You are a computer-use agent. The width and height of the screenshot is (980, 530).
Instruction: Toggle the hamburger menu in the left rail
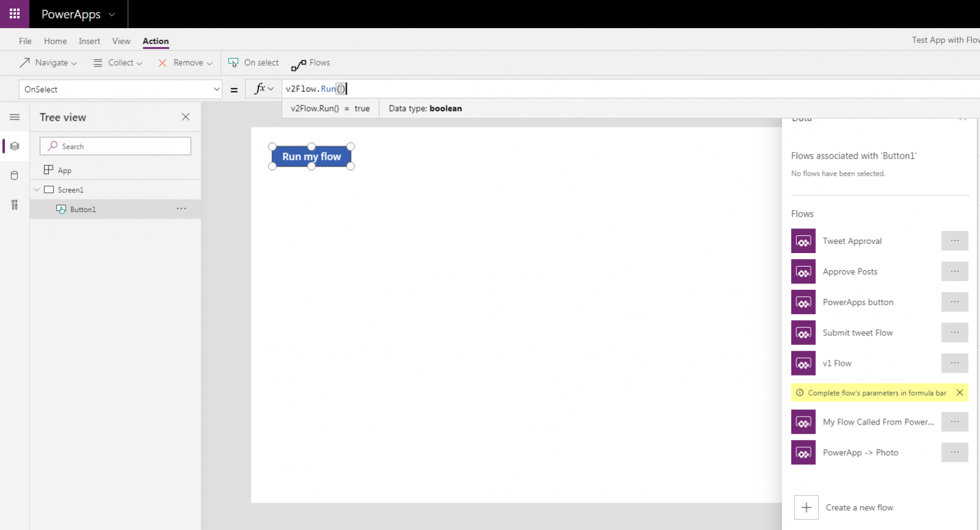tap(15, 117)
